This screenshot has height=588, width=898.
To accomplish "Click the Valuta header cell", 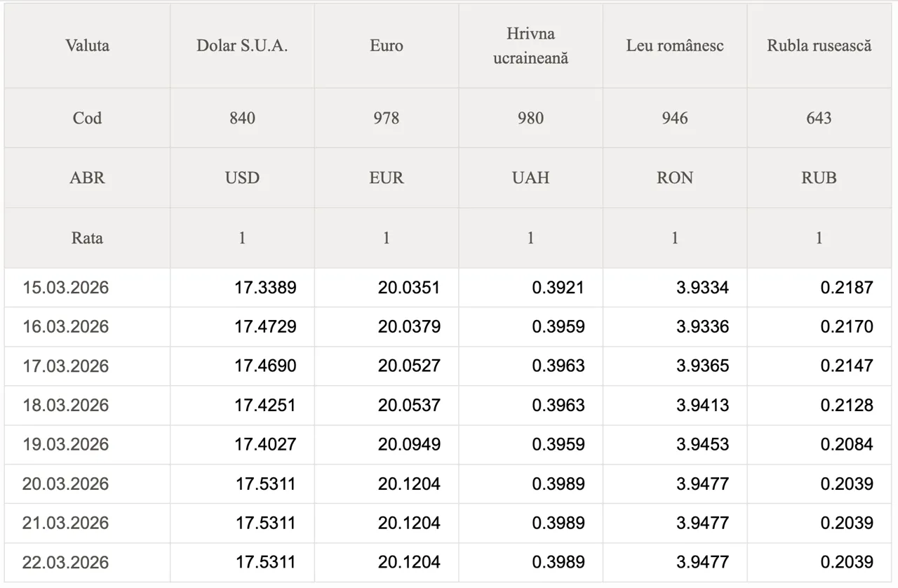I will 87,46.
